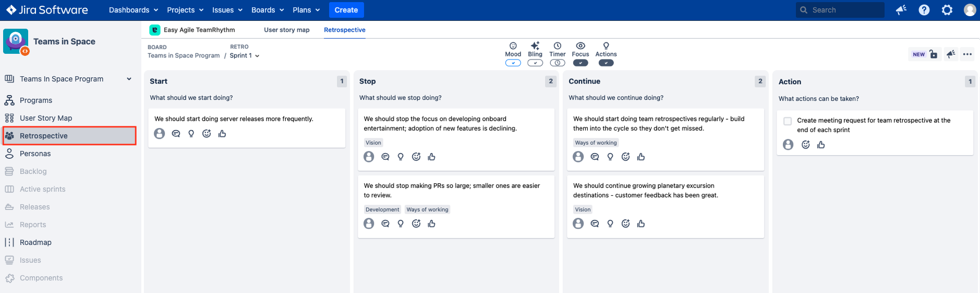Thumbs up the server releases card
The width and height of the screenshot is (980, 293).
click(222, 134)
